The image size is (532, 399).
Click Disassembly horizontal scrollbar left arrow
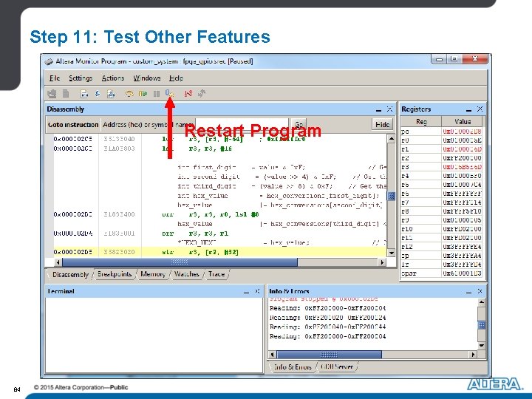(58, 262)
